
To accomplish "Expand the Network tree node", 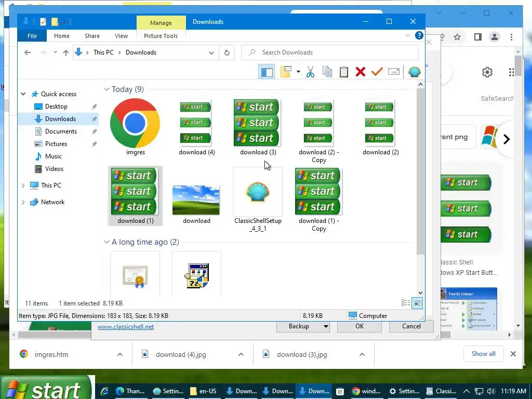I will 23,202.
